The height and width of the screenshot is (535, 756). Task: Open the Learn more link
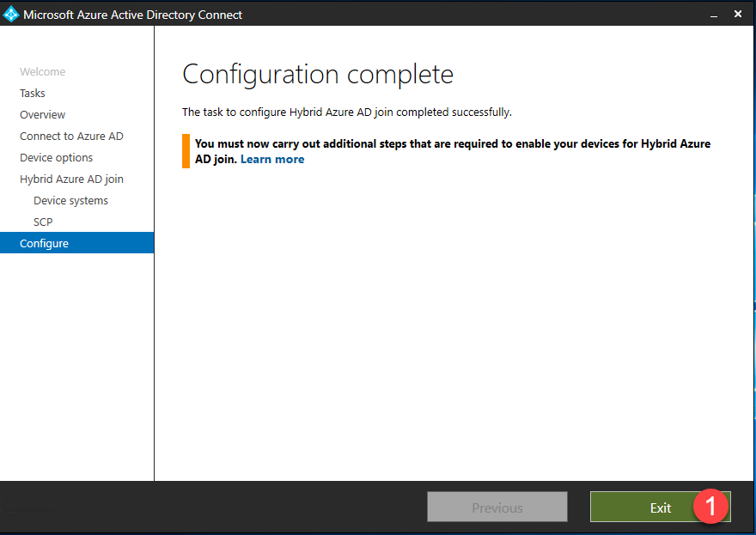pyautogui.click(x=271, y=160)
